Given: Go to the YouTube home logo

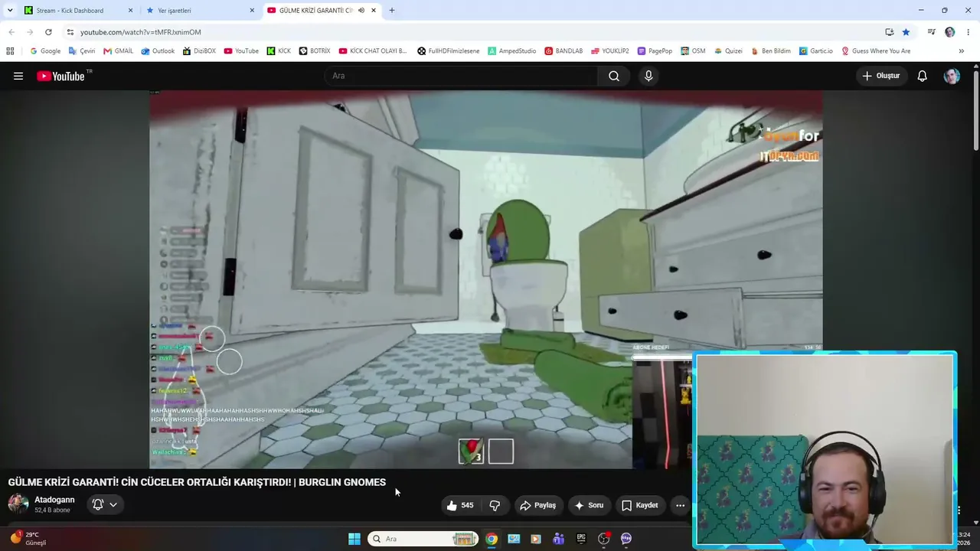Looking at the screenshot, I should tap(61, 76).
